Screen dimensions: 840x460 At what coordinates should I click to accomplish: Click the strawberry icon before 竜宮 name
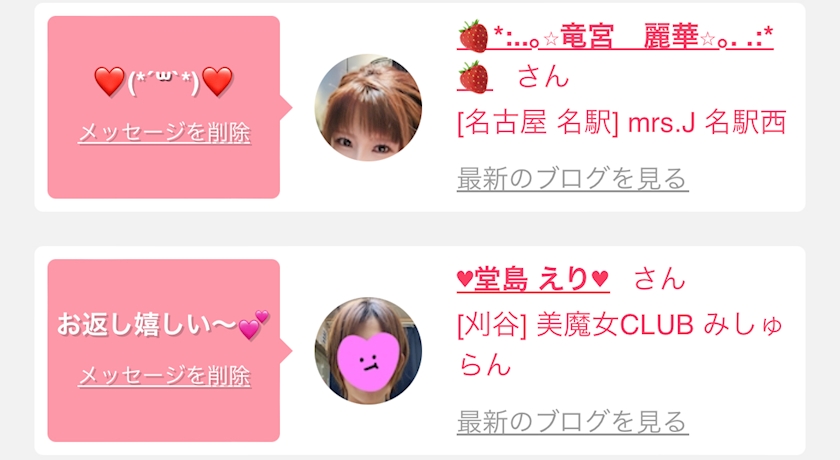click(474, 36)
